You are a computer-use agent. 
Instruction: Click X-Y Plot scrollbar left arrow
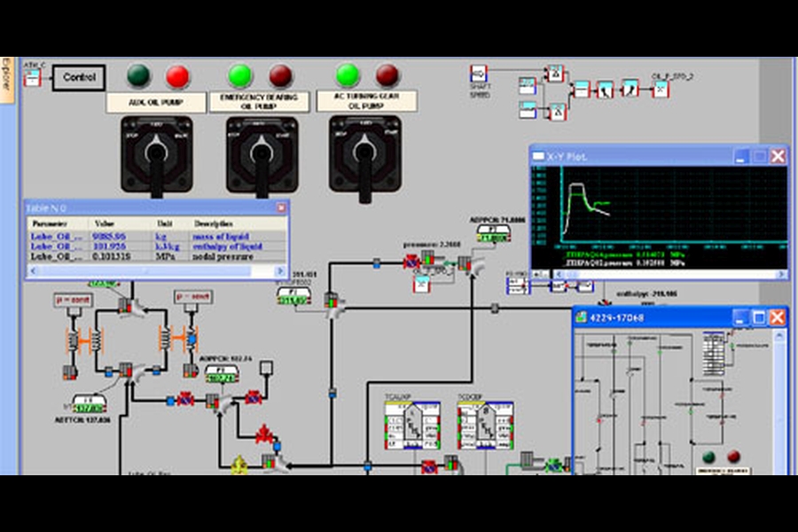point(559,274)
